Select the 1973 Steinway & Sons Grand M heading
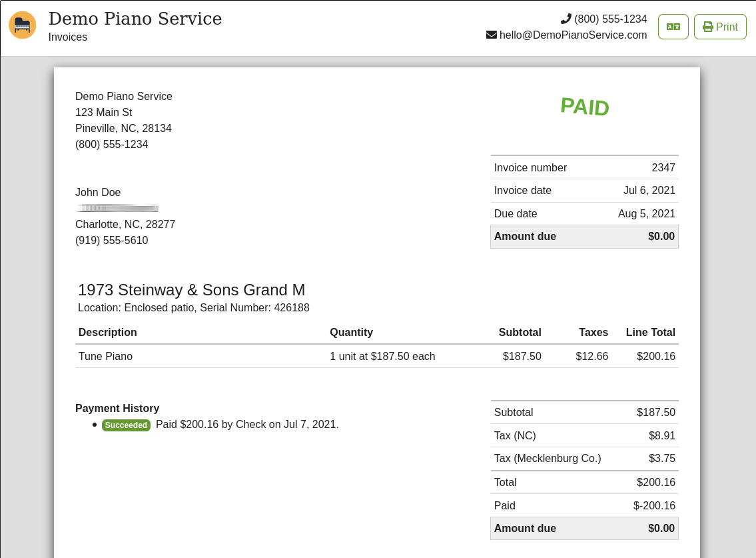 click(x=191, y=290)
